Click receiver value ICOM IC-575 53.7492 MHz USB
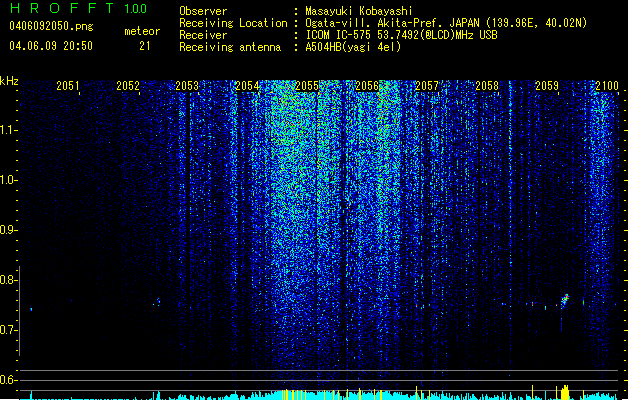 click(402, 35)
